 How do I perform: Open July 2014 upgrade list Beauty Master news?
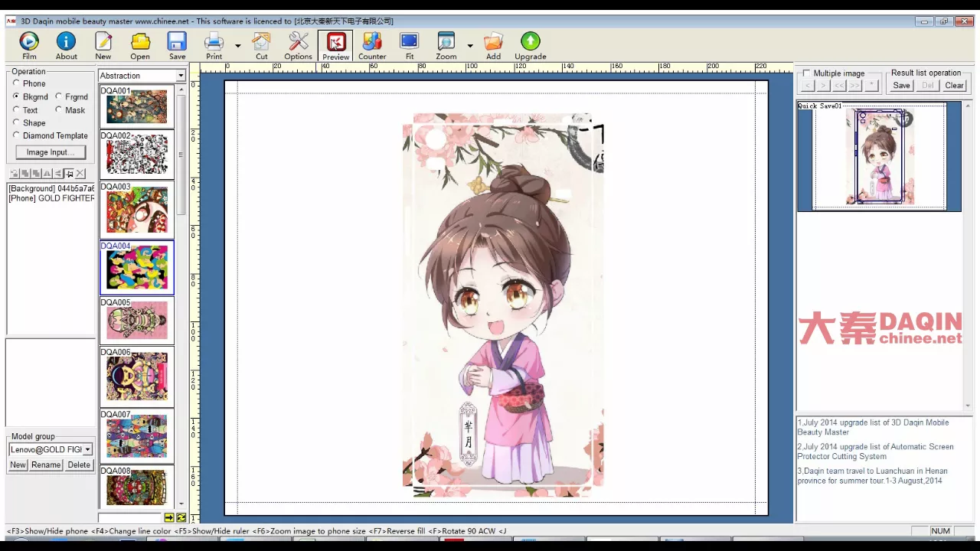873,427
